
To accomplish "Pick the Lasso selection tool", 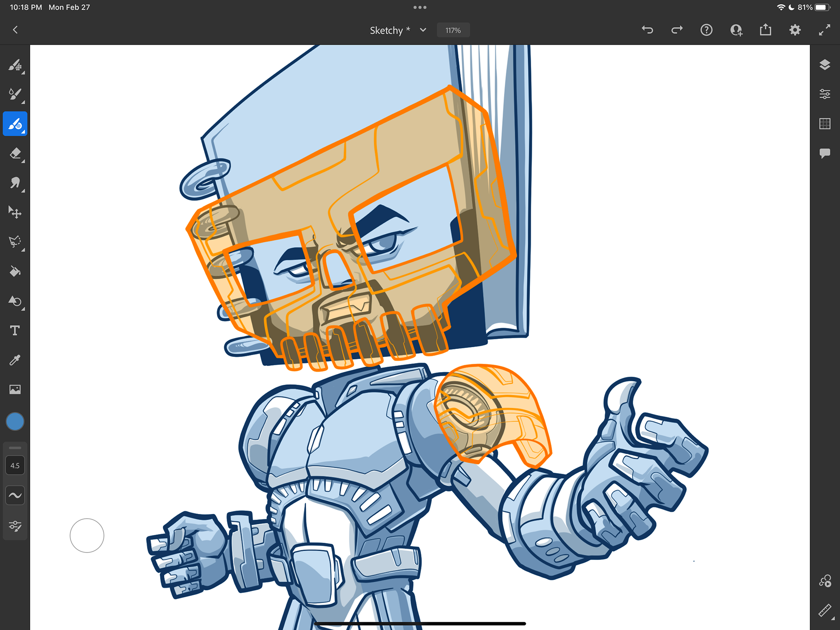I will 15,242.
